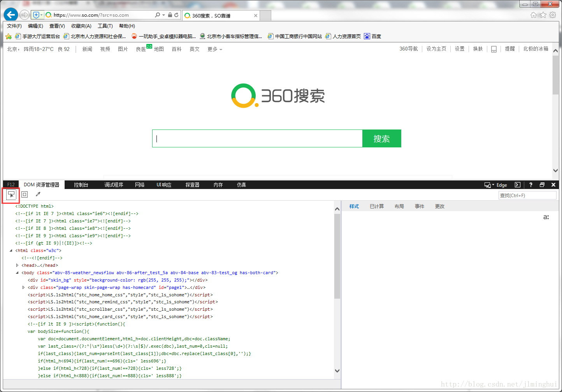This screenshot has width=562, height=392.
Task: Select the DOM 资源管理器 tab
Action: (x=42, y=185)
